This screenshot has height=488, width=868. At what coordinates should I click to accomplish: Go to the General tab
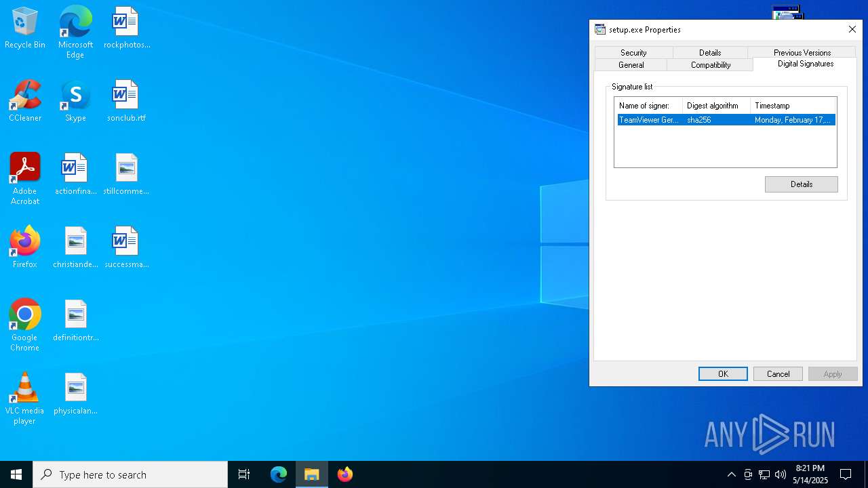click(631, 65)
